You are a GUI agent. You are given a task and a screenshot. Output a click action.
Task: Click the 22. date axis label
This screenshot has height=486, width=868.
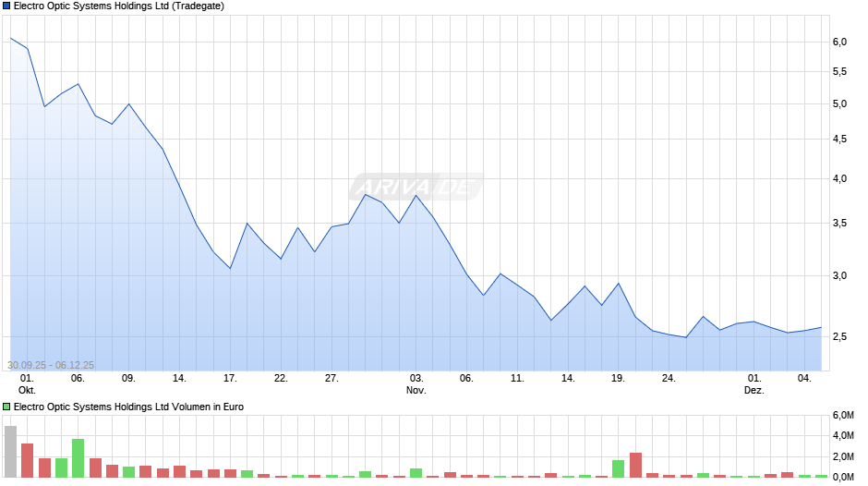point(281,379)
